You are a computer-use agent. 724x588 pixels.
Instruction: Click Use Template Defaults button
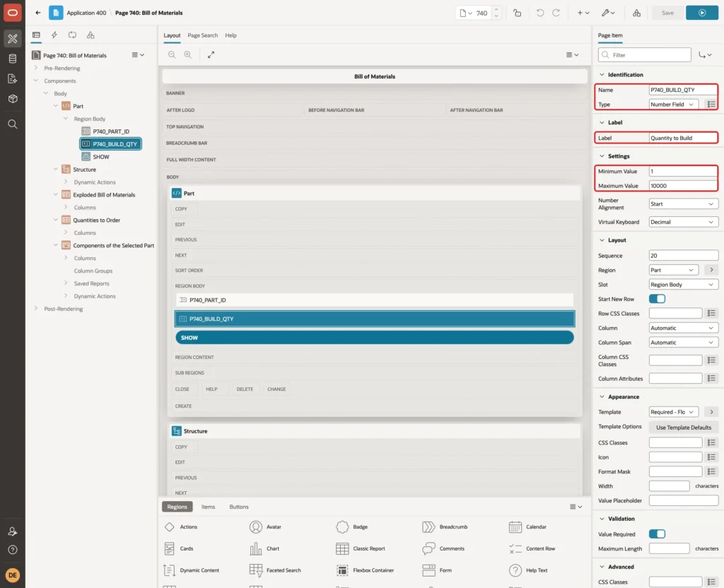click(x=684, y=428)
